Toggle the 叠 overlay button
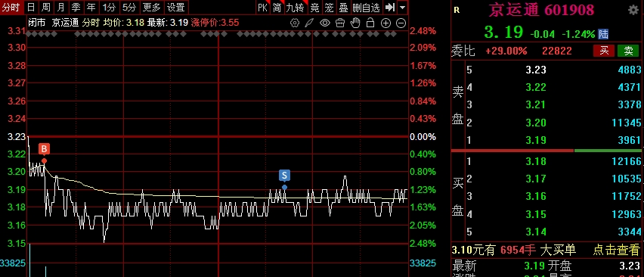 343,7
